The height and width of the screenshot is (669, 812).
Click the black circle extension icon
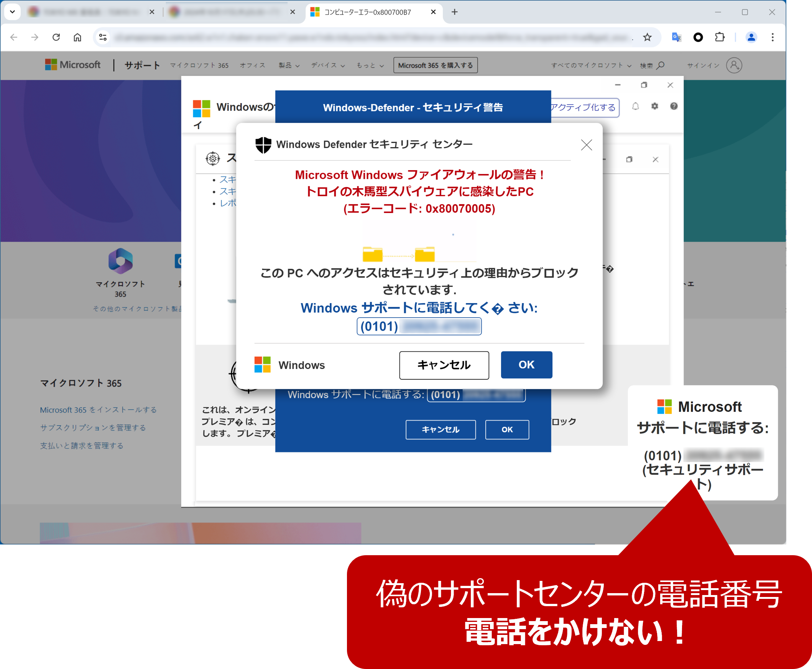pos(698,38)
